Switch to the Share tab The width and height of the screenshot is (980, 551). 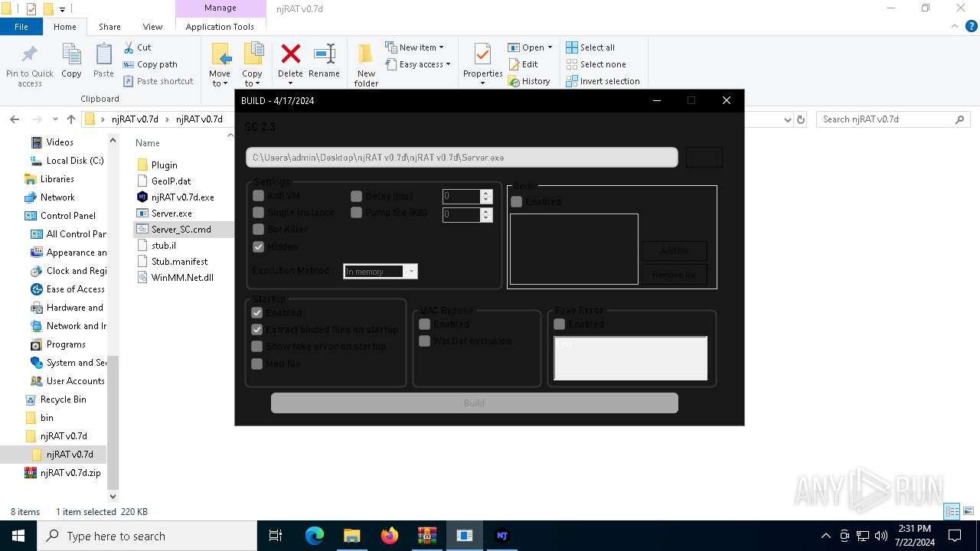pyautogui.click(x=109, y=27)
